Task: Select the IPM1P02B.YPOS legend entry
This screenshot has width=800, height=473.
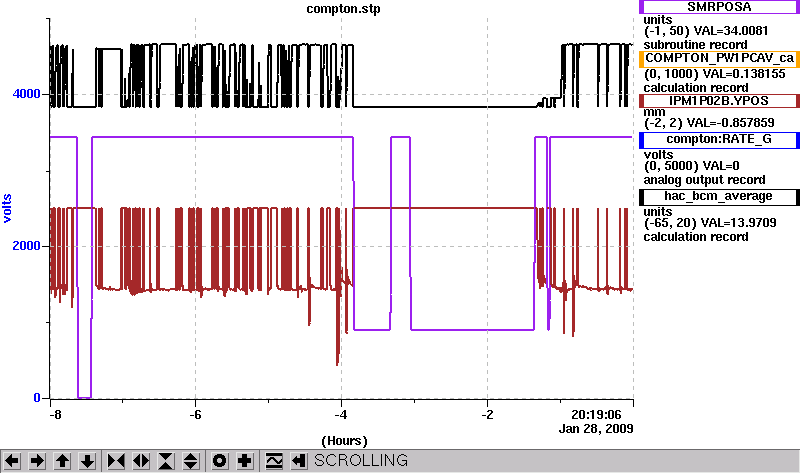Action: click(719, 101)
